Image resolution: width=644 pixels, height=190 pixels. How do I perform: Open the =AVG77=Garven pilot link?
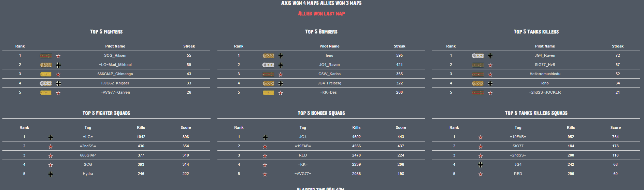coord(115,92)
